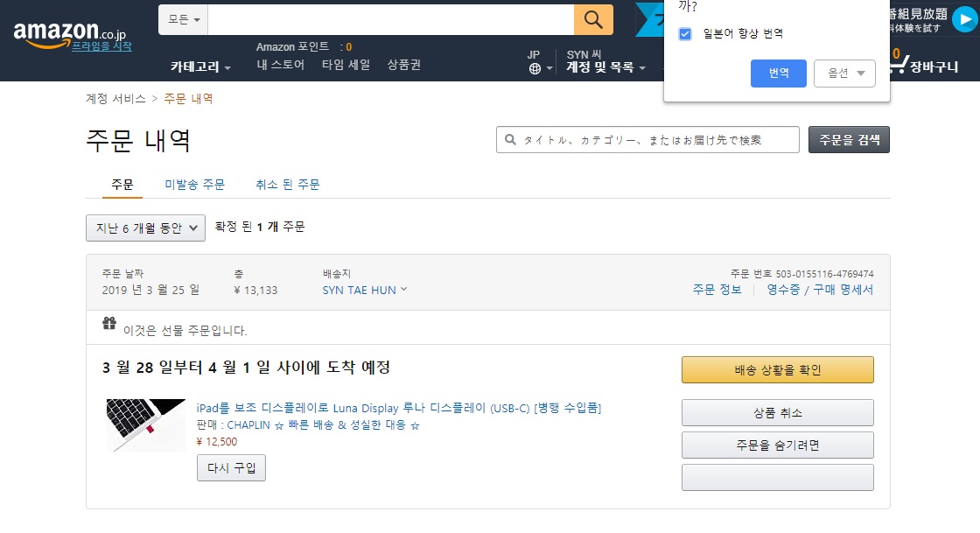This screenshot has width=980, height=533.
Task: Click the 주문을 검색 button
Action: pos(849,139)
